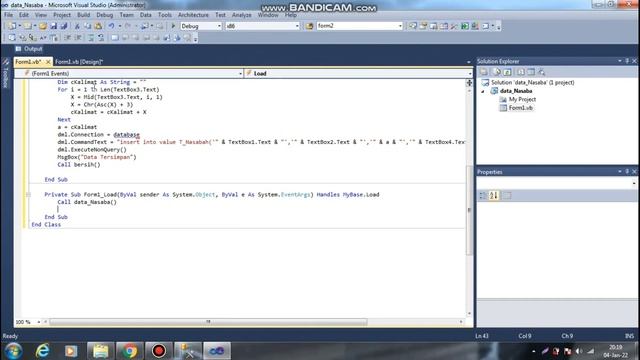
Task: Open the File menu
Action: pyautogui.click(x=8, y=15)
